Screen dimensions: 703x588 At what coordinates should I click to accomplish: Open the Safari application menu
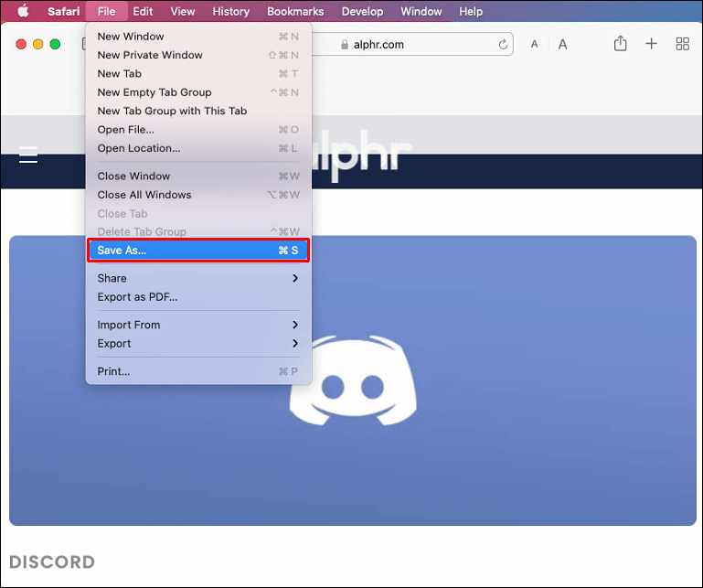(64, 11)
